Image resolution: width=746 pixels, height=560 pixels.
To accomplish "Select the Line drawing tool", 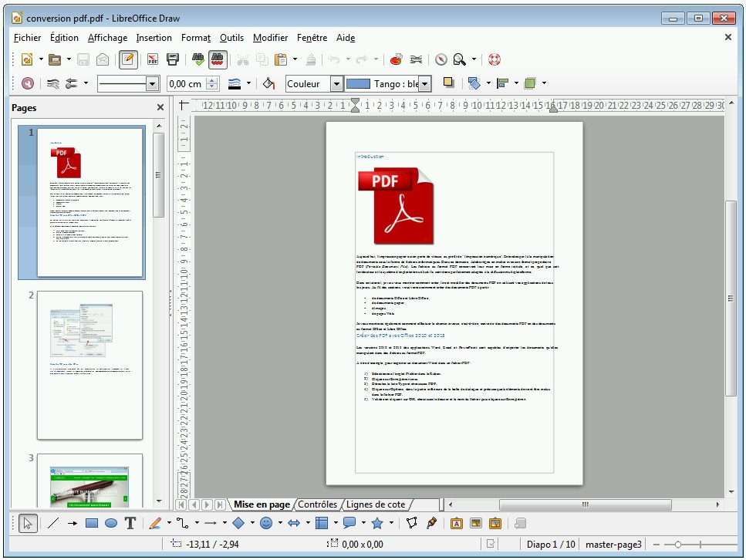I will (53, 523).
